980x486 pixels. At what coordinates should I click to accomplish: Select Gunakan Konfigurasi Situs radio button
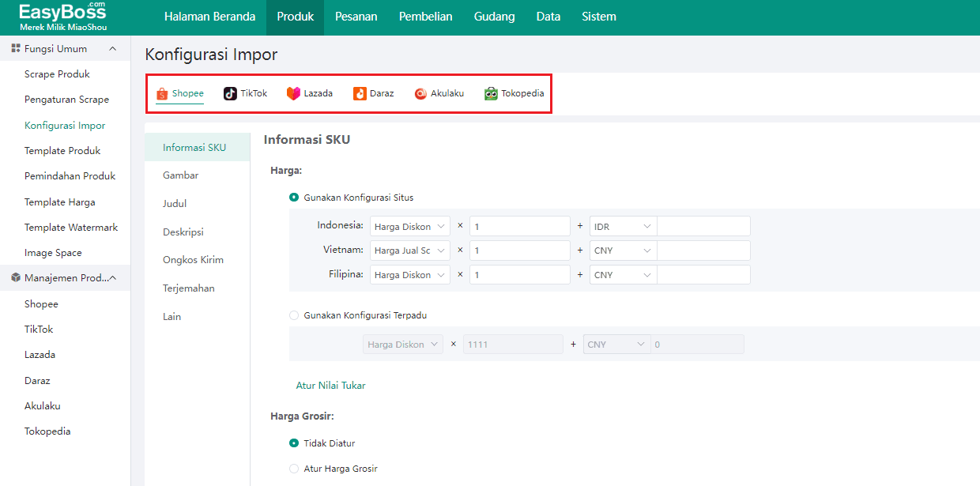click(294, 198)
